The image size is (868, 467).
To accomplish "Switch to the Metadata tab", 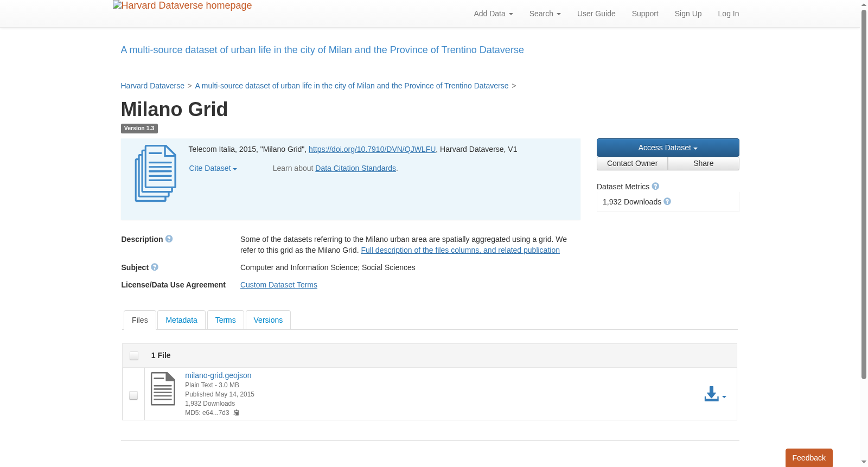I will 181,320.
